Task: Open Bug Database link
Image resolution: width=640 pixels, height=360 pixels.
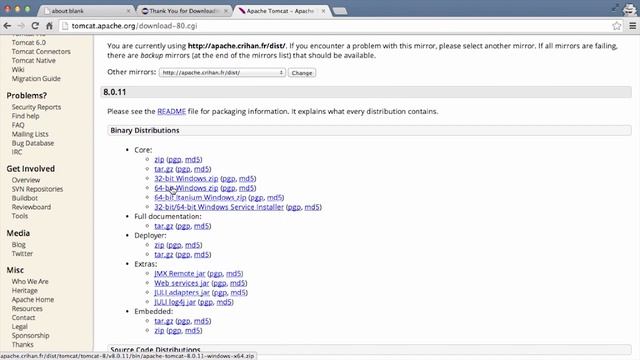Action: [x=33, y=143]
